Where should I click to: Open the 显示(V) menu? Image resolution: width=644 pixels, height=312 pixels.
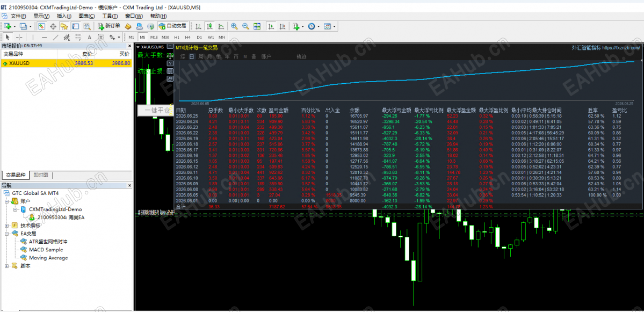(x=41, y=16)
